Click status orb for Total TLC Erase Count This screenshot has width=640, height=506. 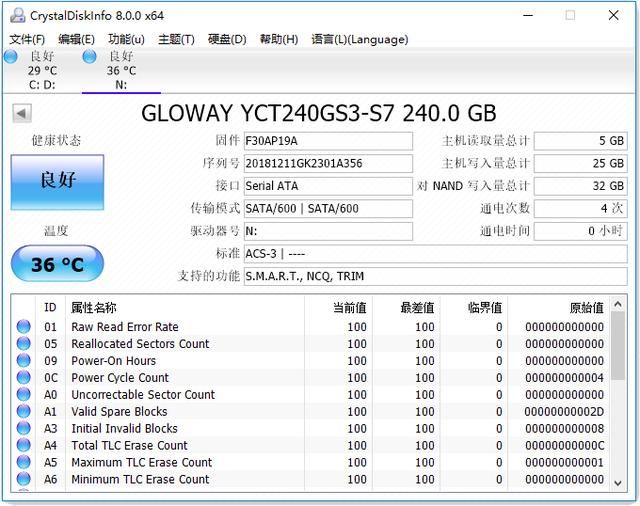(24, 445)
